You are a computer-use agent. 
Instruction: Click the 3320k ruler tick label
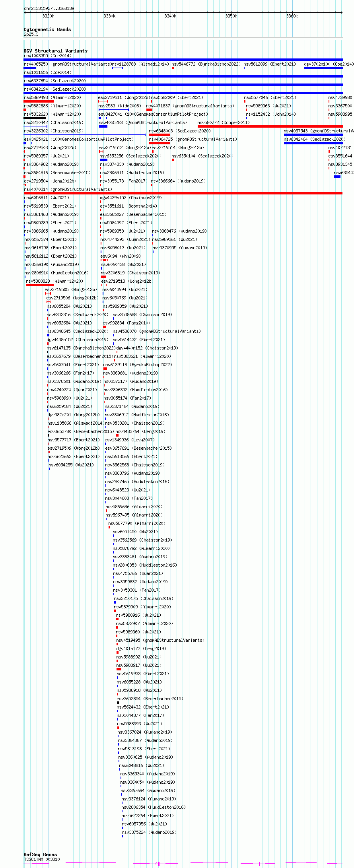(x=48, y=16)
